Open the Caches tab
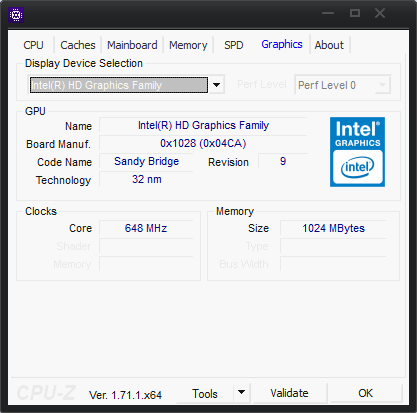This screenshot has height=413, width=417. pos(78,45)
